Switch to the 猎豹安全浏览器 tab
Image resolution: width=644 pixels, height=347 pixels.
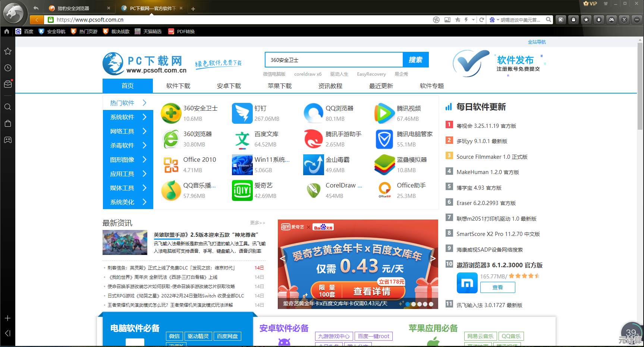[x=73, y=8]
